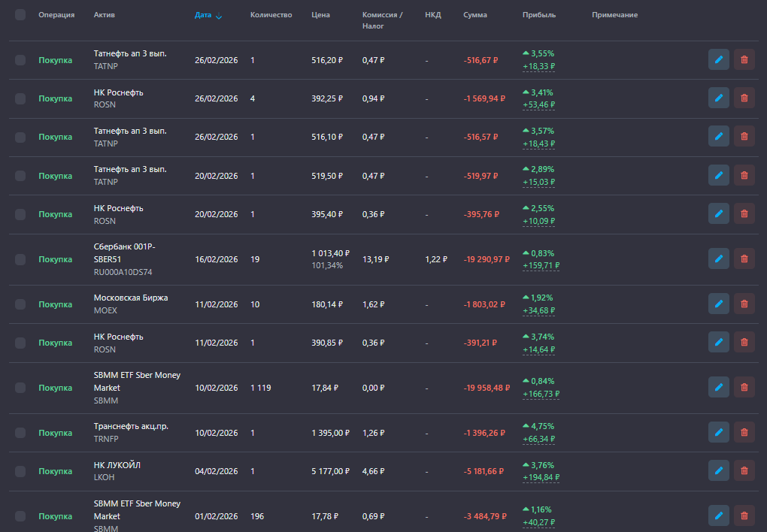The image size is (767, 532).
Task: Delete the Московская Биржа purchase
Action: click(x=744, y=304)
